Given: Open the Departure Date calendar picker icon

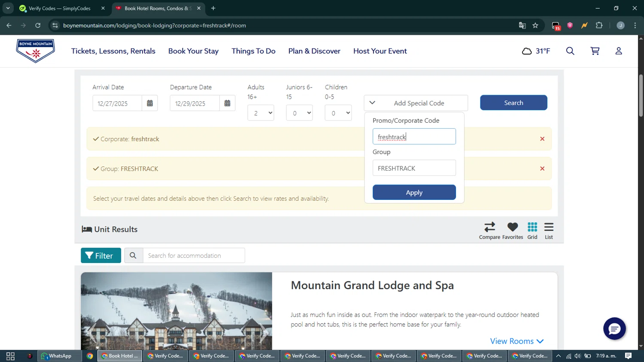Looking at the screenshot, I should point(227,103).
